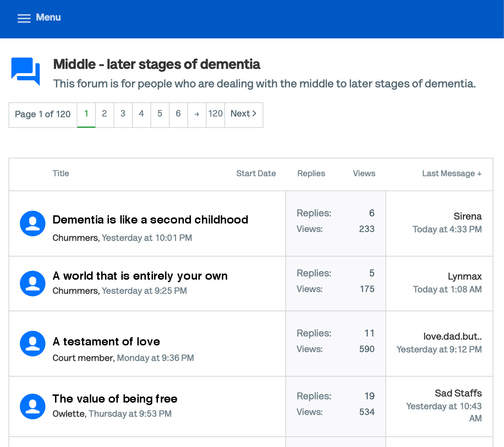
Task: Sort thread list by Replies header
Action: click(x=311, y=173)
